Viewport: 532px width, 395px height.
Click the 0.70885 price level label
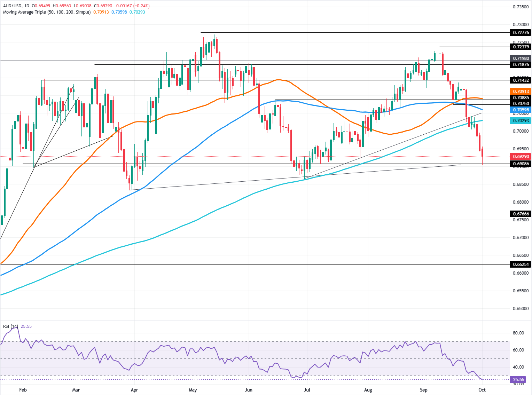point(520,98)
